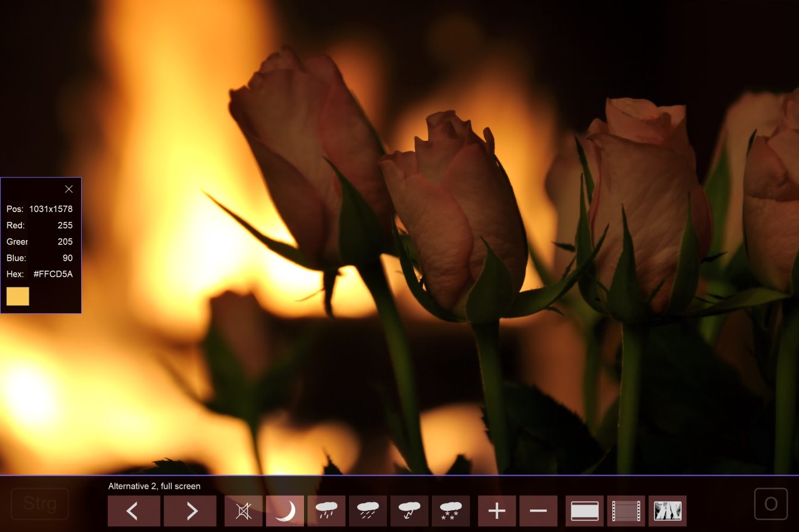Screen dimensions: 799x532
Task: Open the thumbnail image view icon
Action: [667, 511]
